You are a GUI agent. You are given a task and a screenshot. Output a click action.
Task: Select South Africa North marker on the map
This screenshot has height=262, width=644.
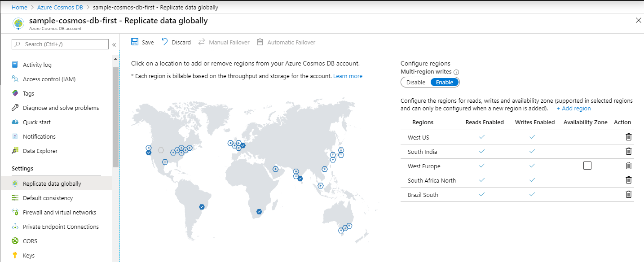click(259, 211)
